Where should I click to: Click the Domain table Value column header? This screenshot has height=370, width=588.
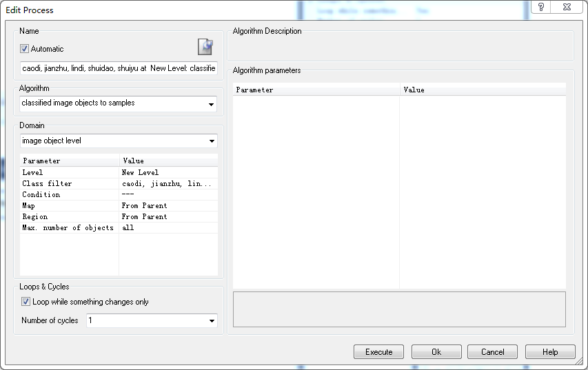pyautogui.click(x=168, y=161)
